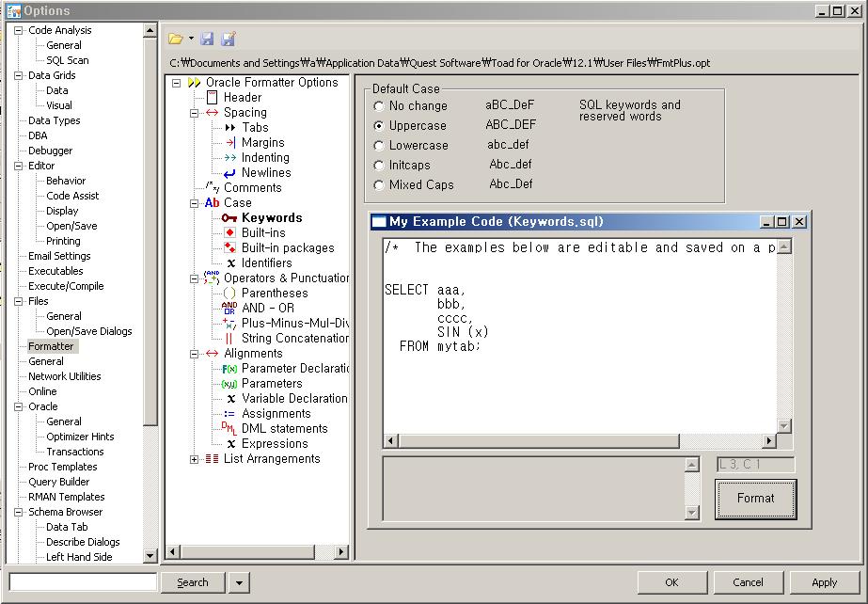Select Schema Browser in options list

pyautogui.click(x=65, y=512)
